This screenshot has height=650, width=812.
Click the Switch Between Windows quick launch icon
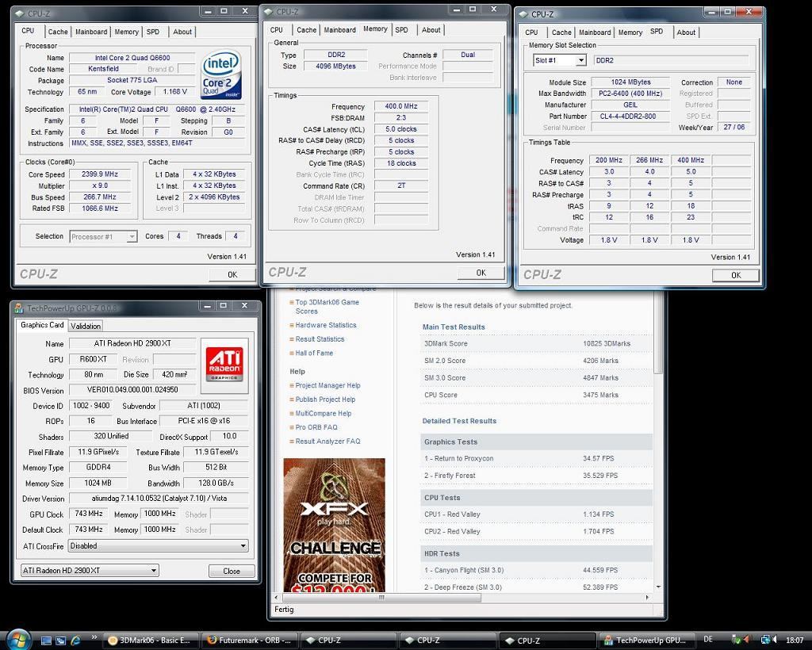tap(60, 640)
